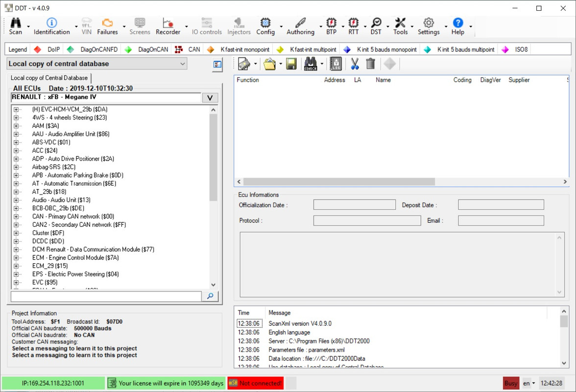Viewport: 576px width, 392px height.
Task: Expand ECM - Engine Control Module node
Action: [x=16, y=258]
